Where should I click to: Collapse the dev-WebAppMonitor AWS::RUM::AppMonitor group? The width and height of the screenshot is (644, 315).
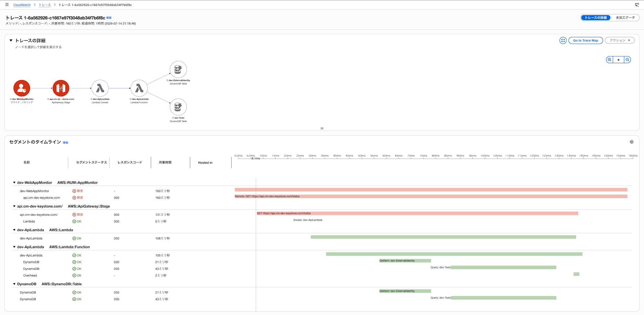click(x=14, y=182)
